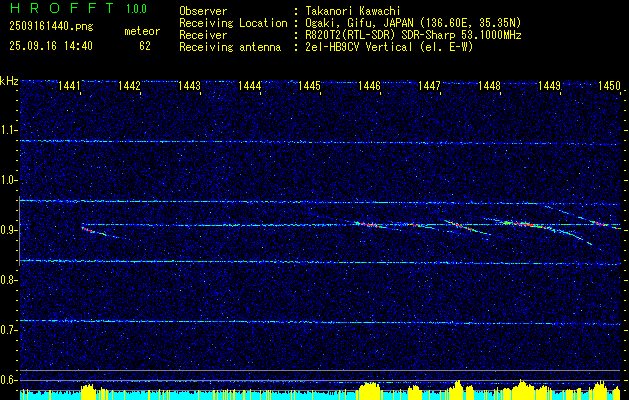Click the Receiving antenna label
629x400 pixels.
point(230,47)
